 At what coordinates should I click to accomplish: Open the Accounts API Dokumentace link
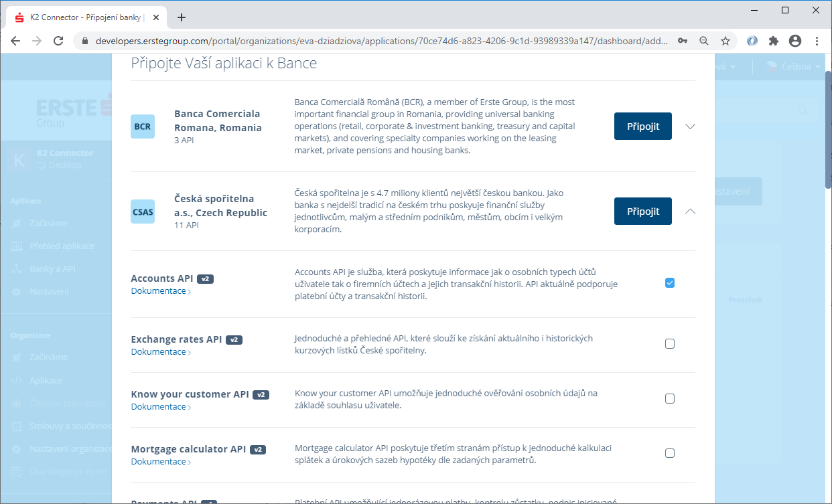click(x=159, y=291)
